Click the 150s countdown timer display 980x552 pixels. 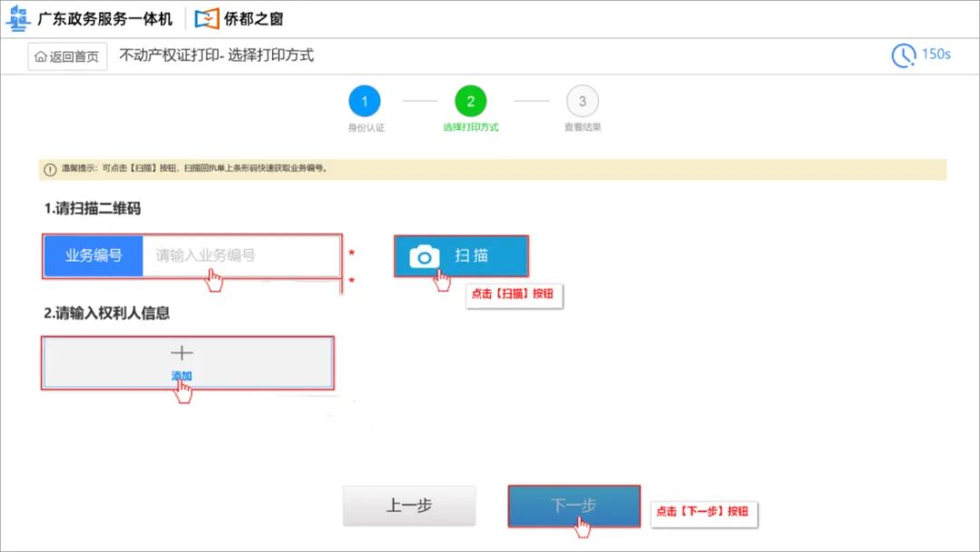(935, 55)
